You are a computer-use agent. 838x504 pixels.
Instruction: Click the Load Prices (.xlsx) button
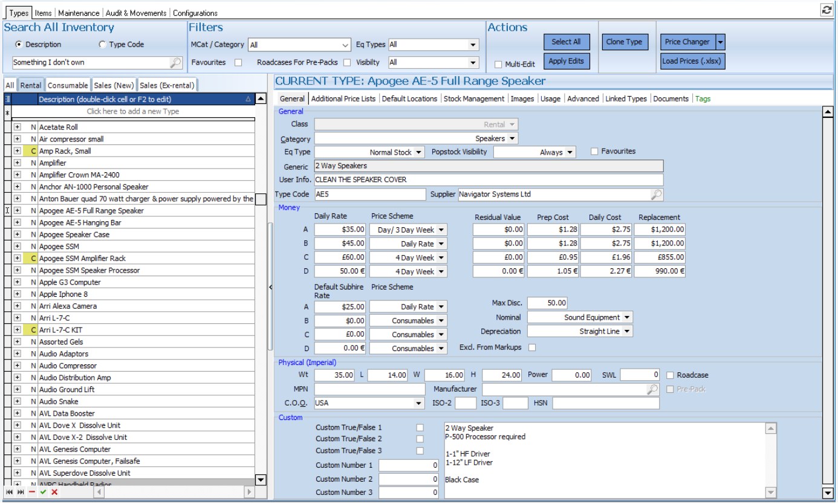(x=692, y=61)
